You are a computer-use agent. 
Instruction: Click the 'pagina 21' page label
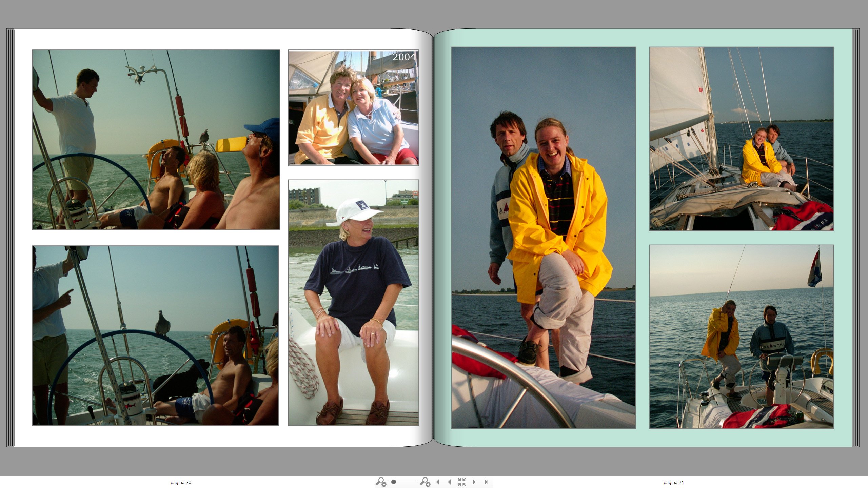pos(673,482)
